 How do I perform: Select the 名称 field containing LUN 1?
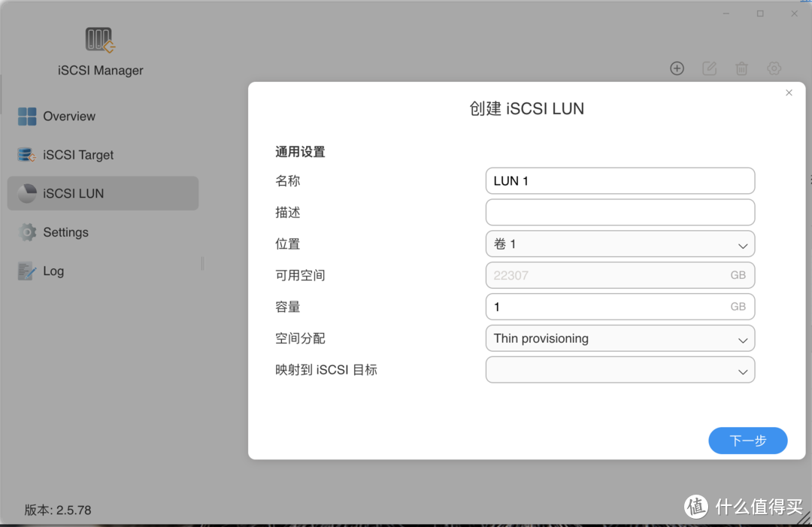click(x=620, y=180)
